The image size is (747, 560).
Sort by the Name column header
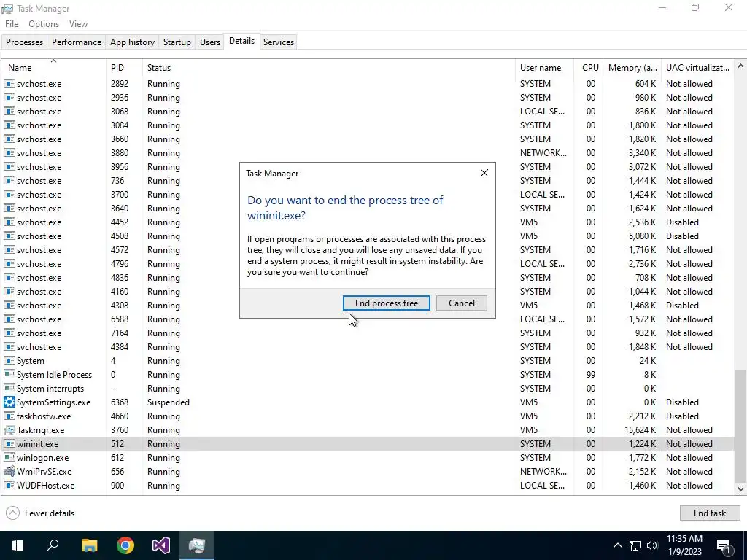tap(53, 68)
